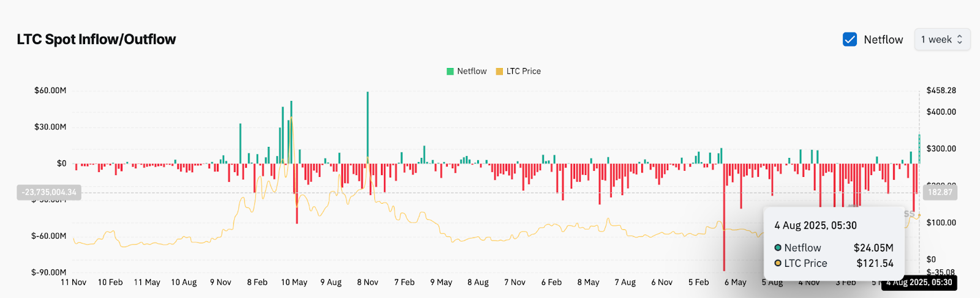Click the 4 Aug 2025, 05:30 axis marker
980x298 pixels.
pyautogui.click(x=919, y=282)
